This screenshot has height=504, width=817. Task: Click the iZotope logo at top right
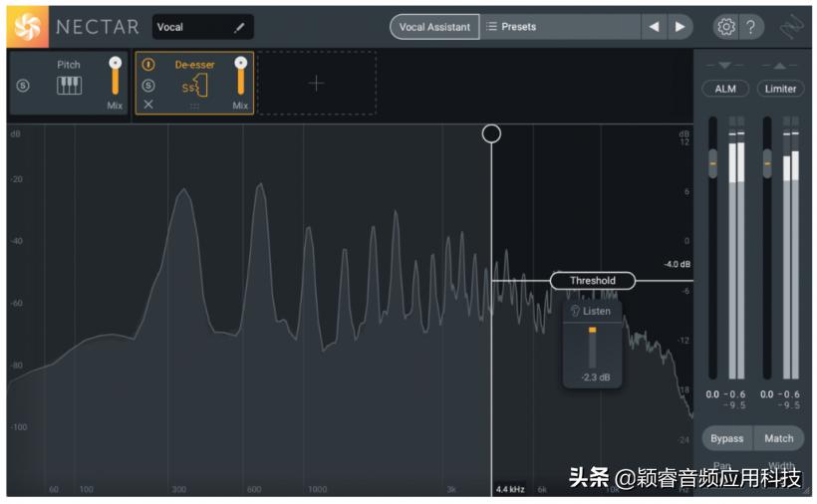tap(791, 27)
